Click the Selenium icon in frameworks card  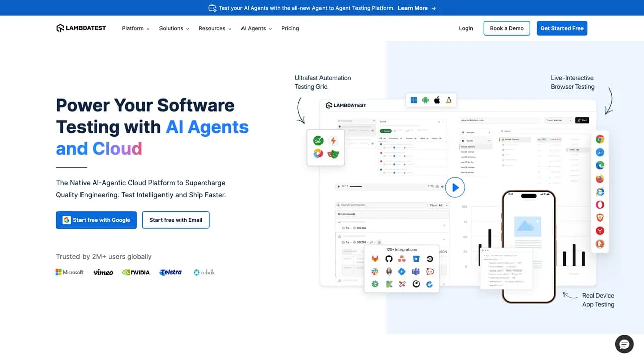click(x=318, y=141)
